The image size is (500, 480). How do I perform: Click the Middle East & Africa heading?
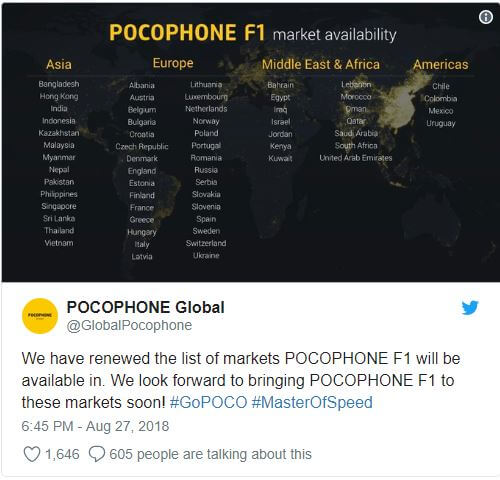(321, 64)
